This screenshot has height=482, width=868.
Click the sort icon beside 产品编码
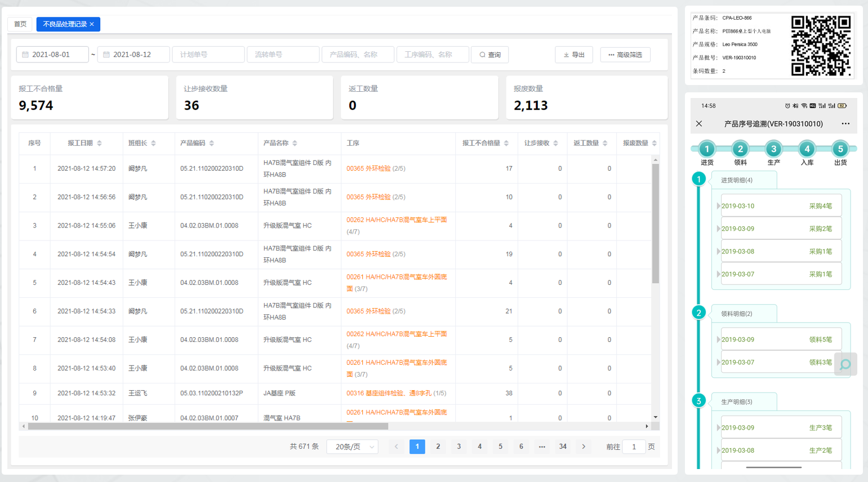212,144
